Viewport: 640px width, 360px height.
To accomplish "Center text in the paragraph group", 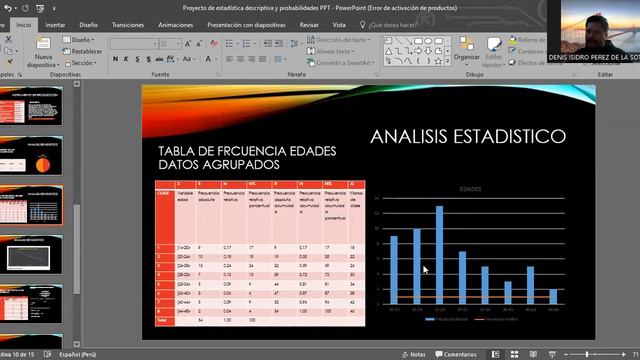I will [x=240, y=60].
